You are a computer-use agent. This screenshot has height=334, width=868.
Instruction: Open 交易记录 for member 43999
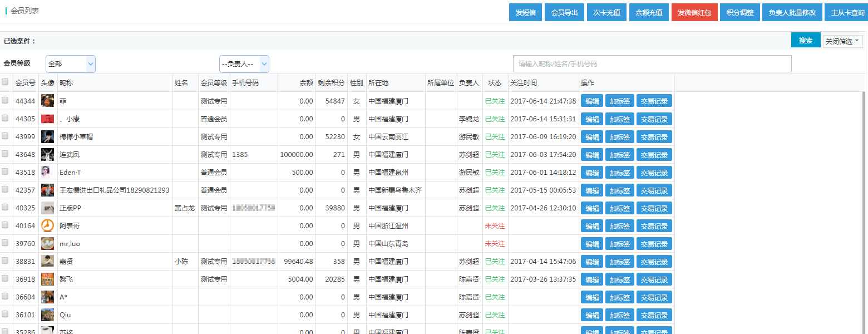pyautogui.click(x=654, y=136)
